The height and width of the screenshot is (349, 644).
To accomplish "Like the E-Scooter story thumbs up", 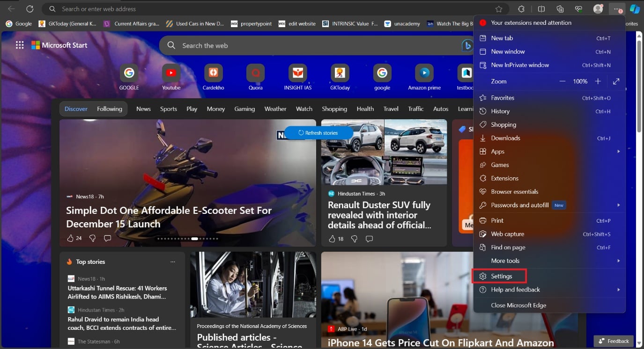I will 70,239.
